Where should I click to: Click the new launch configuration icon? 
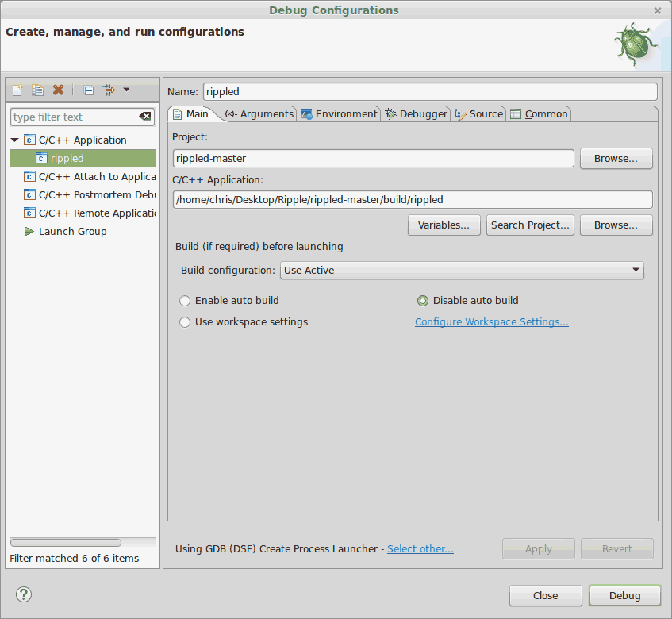(17, 90)
